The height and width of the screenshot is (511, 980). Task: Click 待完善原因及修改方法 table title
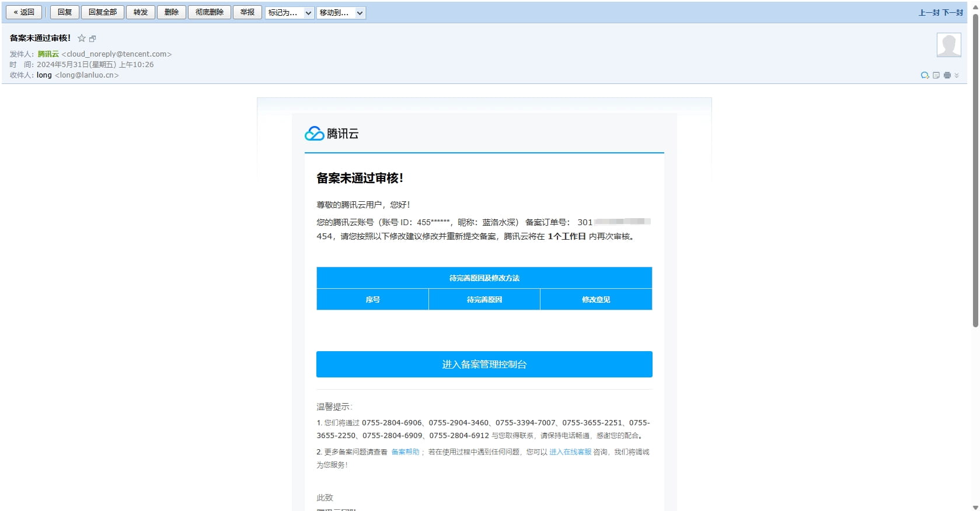[484, 278]
